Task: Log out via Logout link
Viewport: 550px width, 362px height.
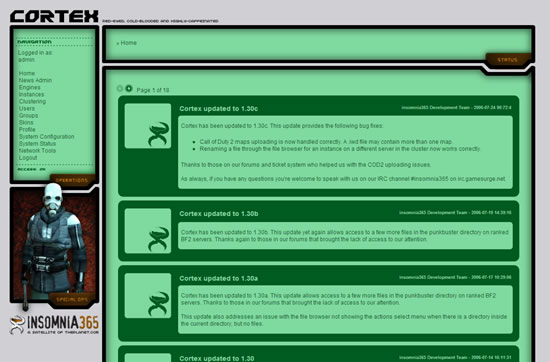Action: coord(28,158)
